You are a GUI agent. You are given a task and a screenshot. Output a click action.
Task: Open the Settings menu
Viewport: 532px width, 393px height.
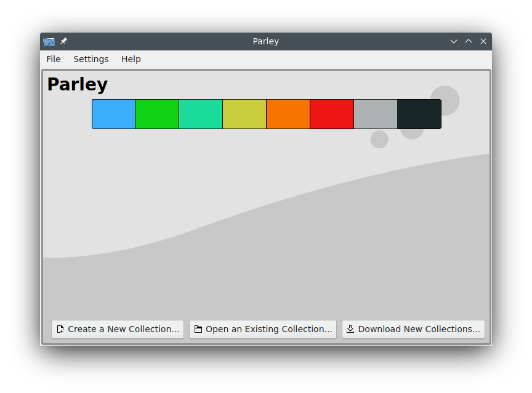[91, 59]
